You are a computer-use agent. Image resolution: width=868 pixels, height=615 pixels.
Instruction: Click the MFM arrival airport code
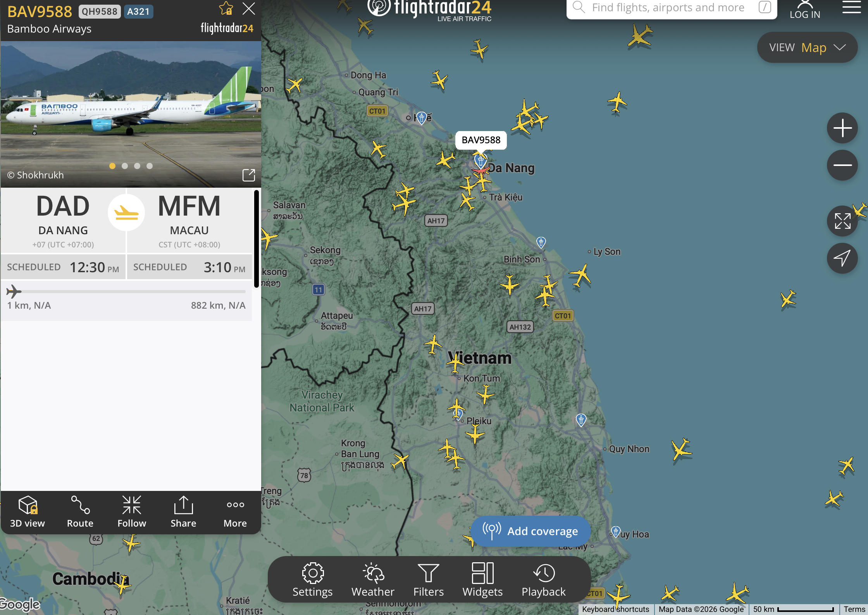point(189,206)
